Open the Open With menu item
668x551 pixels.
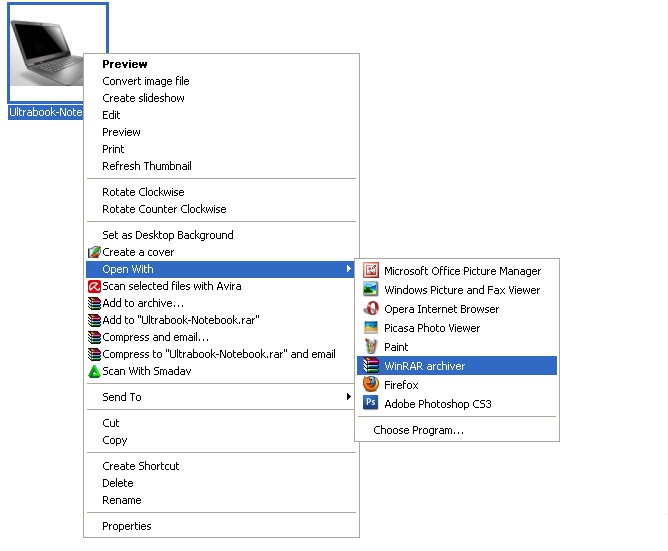click(220, 269)
